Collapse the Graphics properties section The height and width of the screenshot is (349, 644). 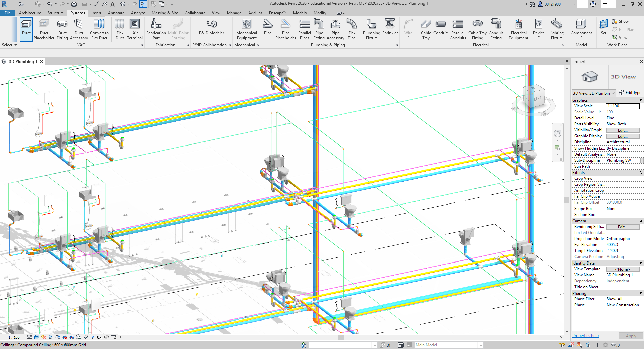[x=640, y=100]
